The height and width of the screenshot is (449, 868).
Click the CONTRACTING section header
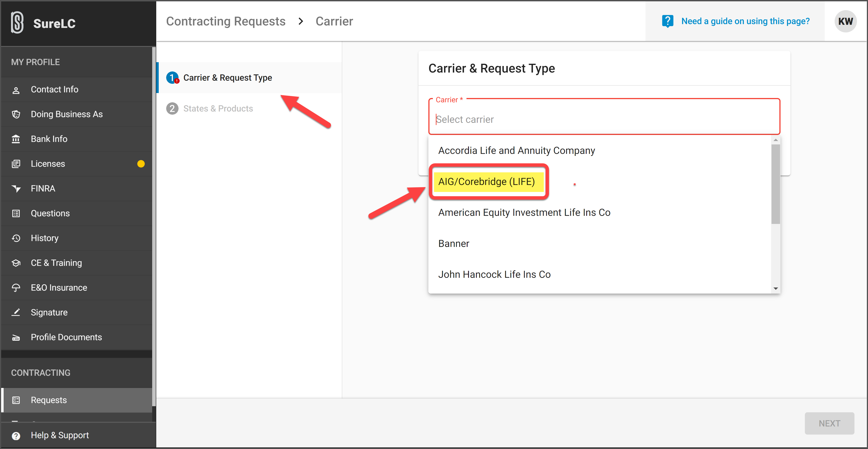(x=41, y=373)
